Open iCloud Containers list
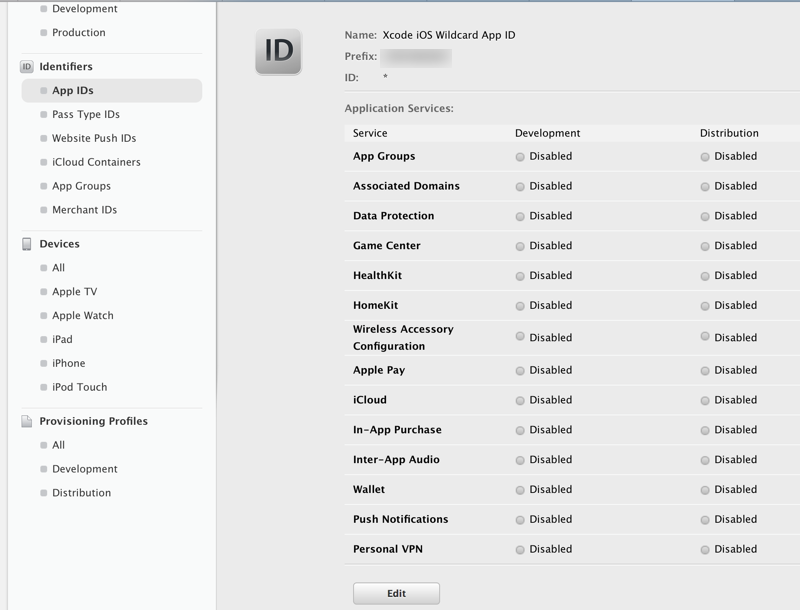 (96, 162)
